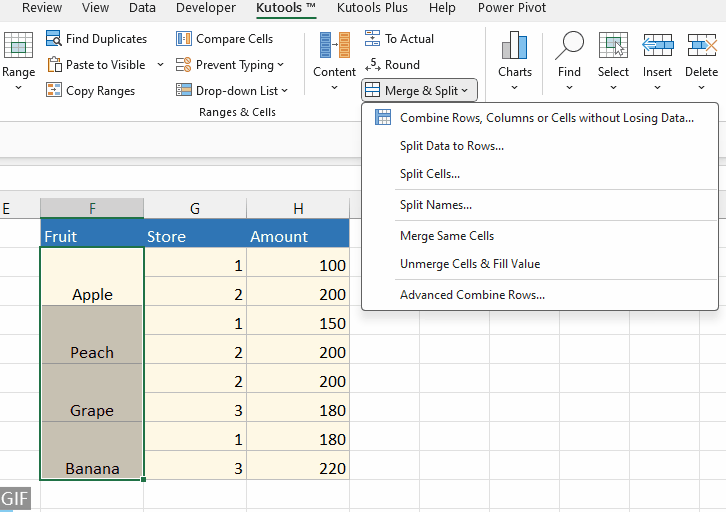Click the Paste to Visible clipboard icon
The width and height of the screenshot is (726, 512).
pyautogui.click(x=54, y=65)
